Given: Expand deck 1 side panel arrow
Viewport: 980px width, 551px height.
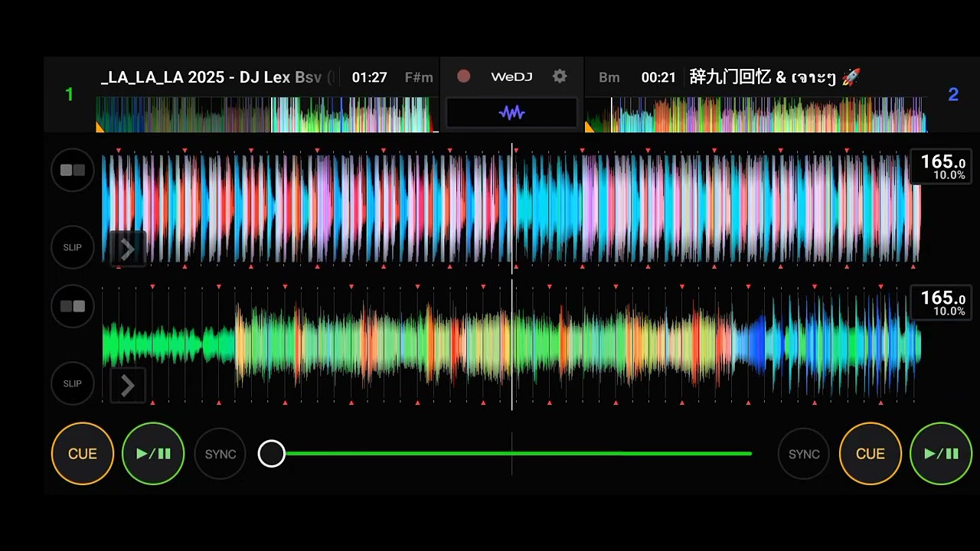Looking at the screenshot, I should click(x=127, y=249).
